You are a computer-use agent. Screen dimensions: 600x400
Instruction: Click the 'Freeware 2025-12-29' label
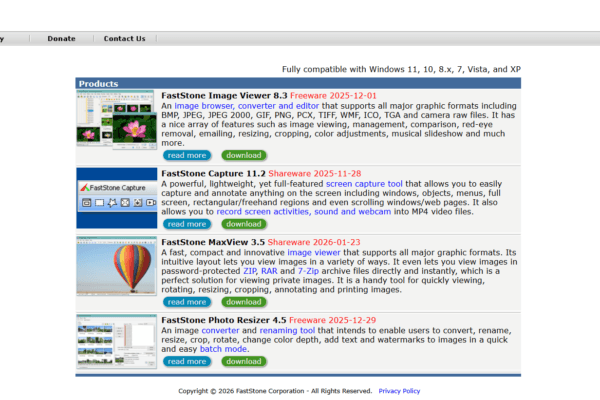(333, 320)
